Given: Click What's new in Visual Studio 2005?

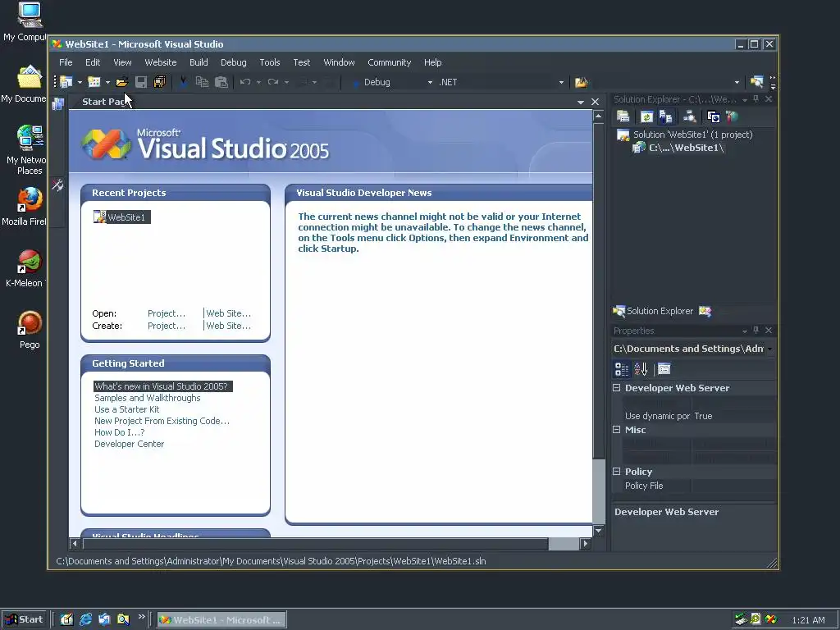Looking at the screenshot, I should [163, 386].
